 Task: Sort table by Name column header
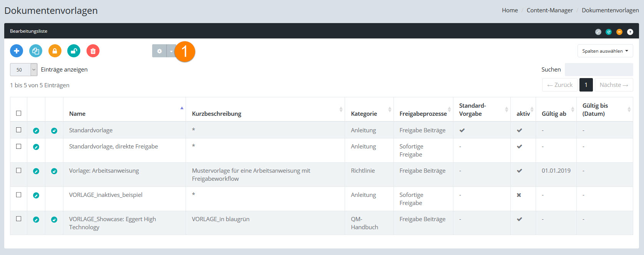pyautogui.click(x=78, y=113)
